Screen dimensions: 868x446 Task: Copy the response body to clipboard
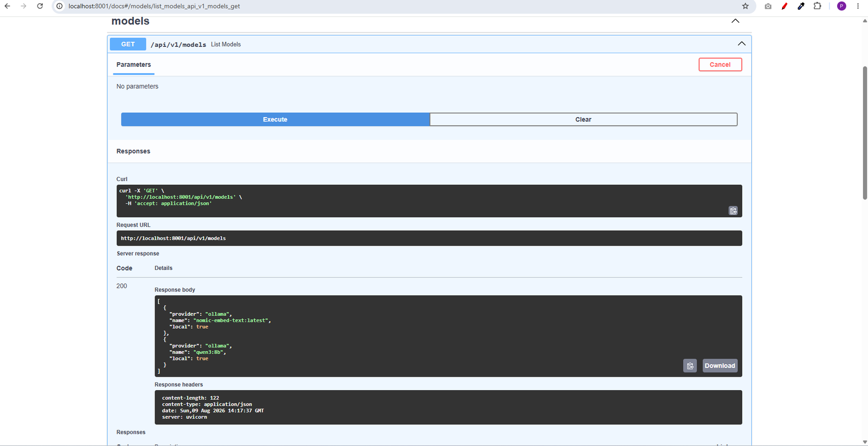[690, 366]
